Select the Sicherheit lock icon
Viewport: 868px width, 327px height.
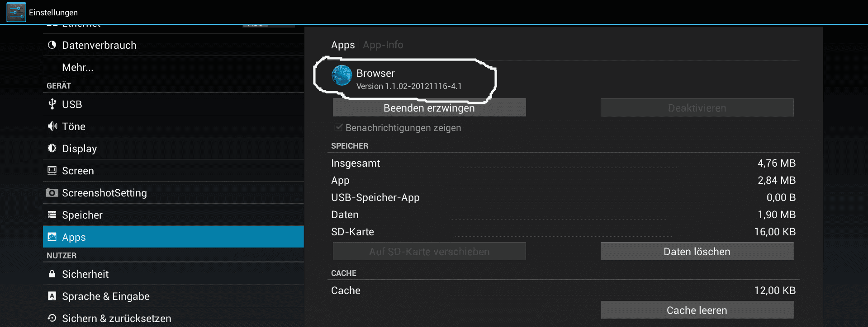click(x=52, y=274)
